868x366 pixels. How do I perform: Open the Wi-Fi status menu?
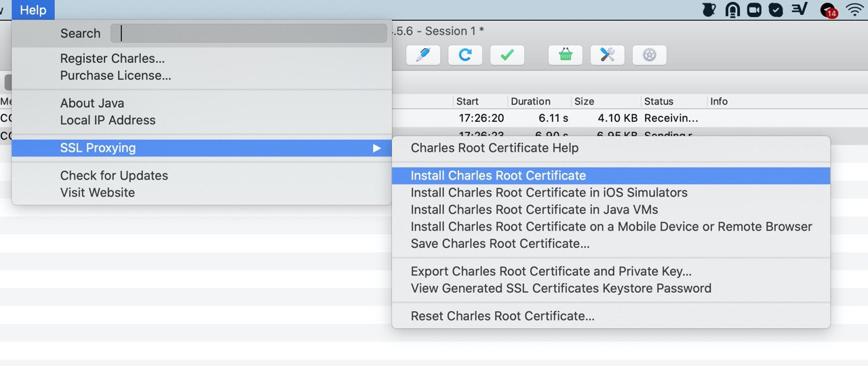[x=854, y=9]
